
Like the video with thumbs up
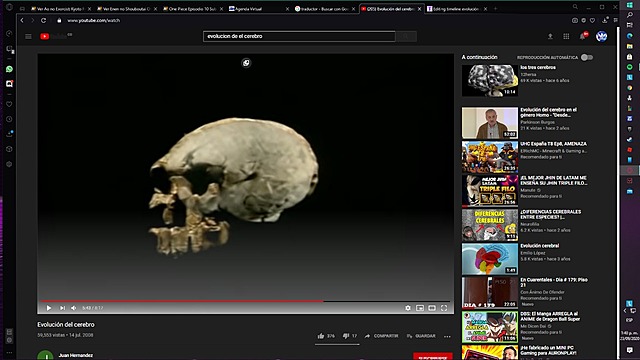321,336
